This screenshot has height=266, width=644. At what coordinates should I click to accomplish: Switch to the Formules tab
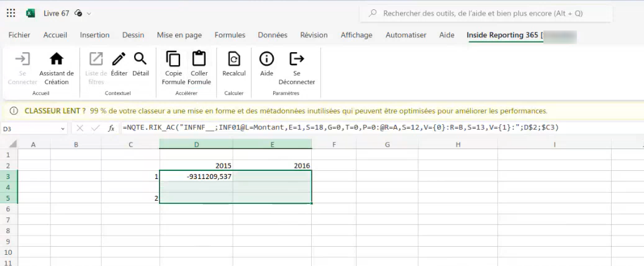pos(230,35)
